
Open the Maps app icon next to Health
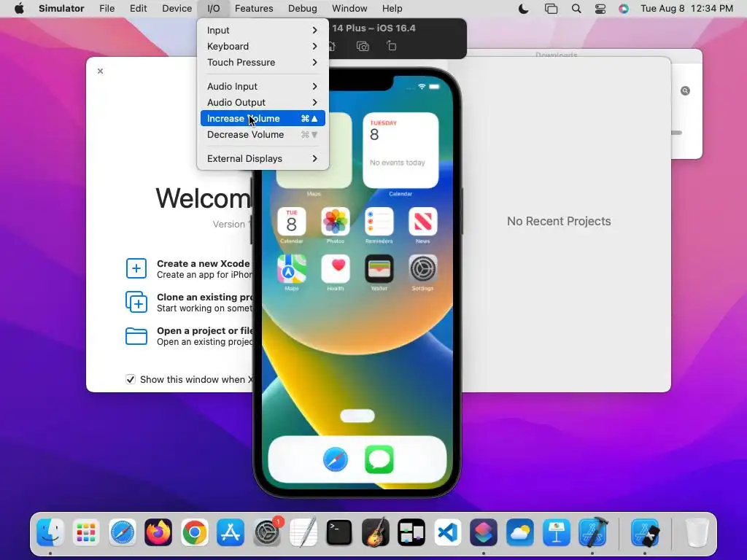point(292,268)
